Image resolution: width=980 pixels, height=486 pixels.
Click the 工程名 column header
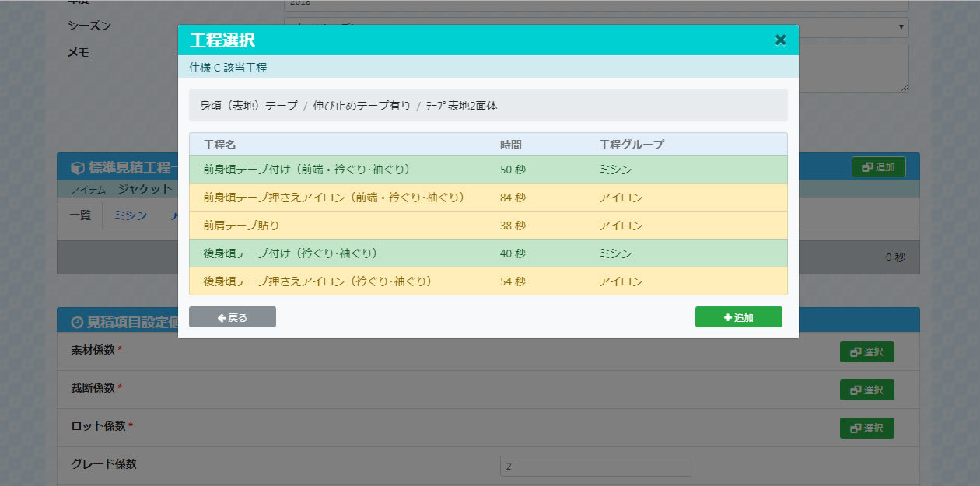coord(220,145)
